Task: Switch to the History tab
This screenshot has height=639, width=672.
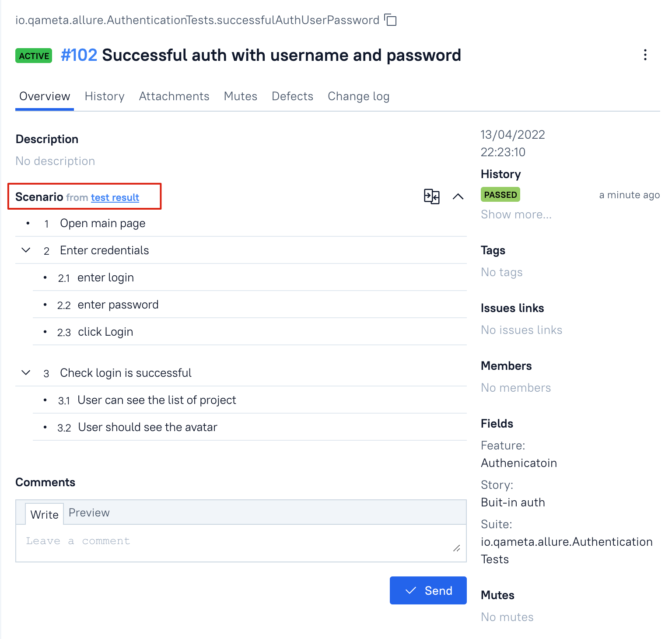Action: pyautogui.click(x=105, y=96)
